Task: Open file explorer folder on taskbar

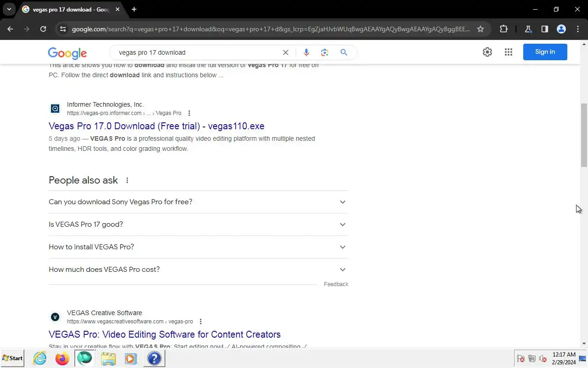Action: click(x=108, y=358)
